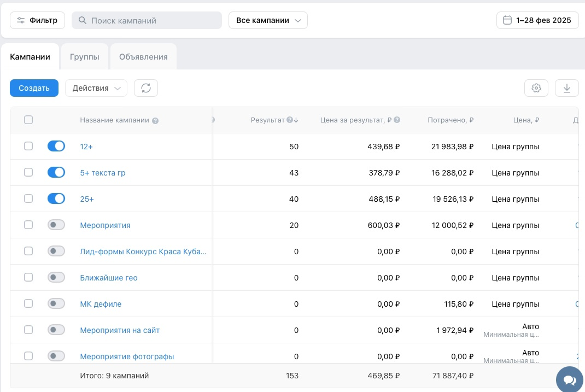Open the support chat bubble icon
585x392 pixels.
point(570,380)
